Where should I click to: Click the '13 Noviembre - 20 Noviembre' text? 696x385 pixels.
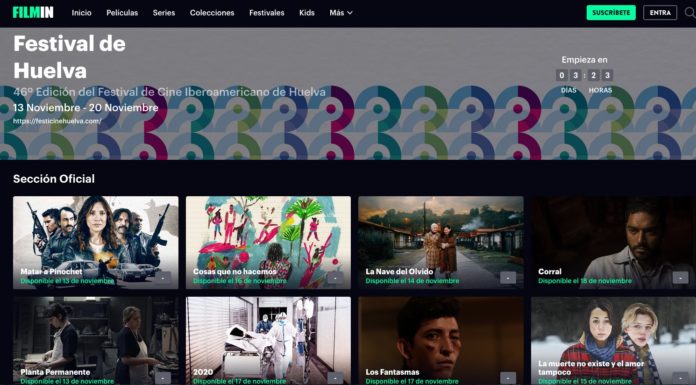(86, 107)
